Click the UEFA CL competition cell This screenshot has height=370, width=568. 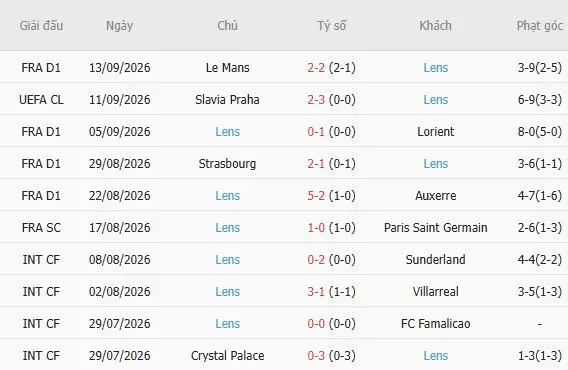[41, 100]
